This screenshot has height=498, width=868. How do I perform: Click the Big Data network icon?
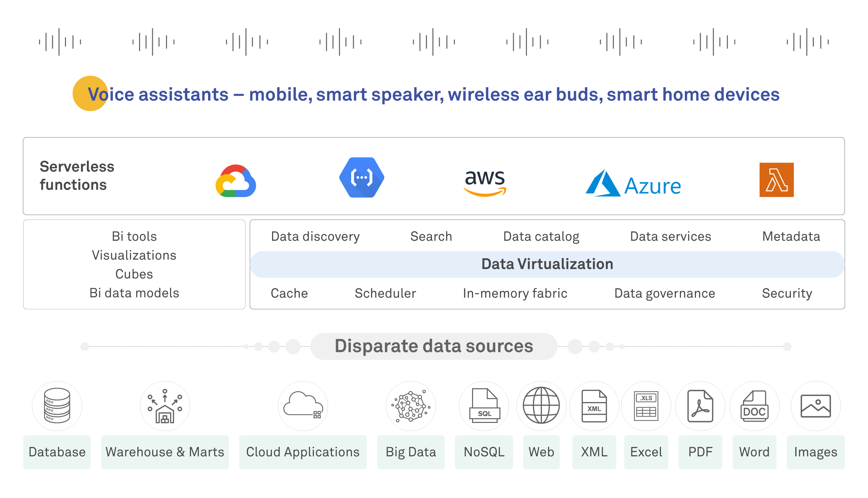pos(411,406)
